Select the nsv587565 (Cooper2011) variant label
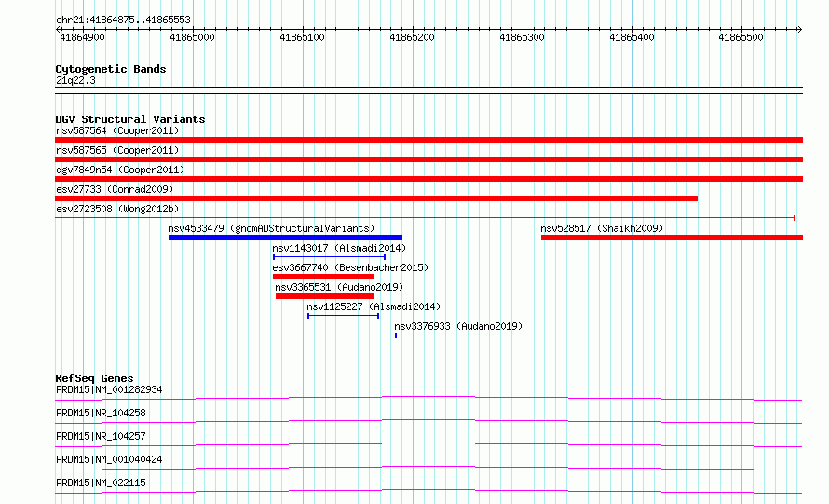 point(117,150)
